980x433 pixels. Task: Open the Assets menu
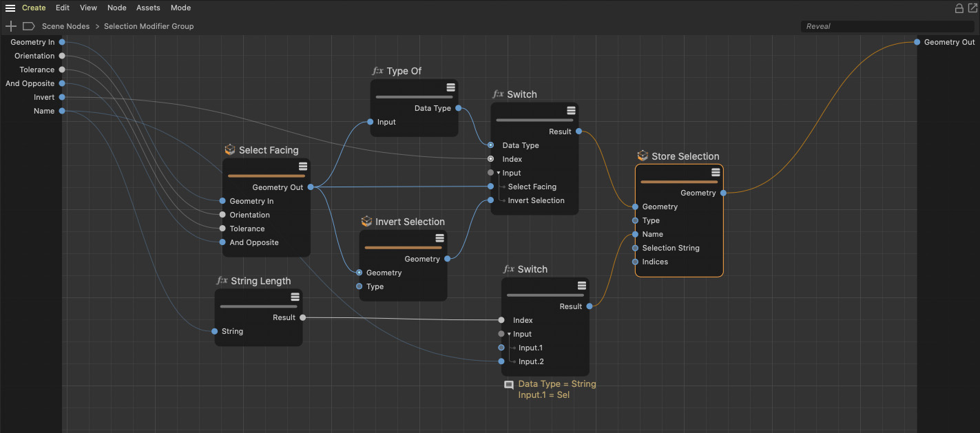pos(148,8)
